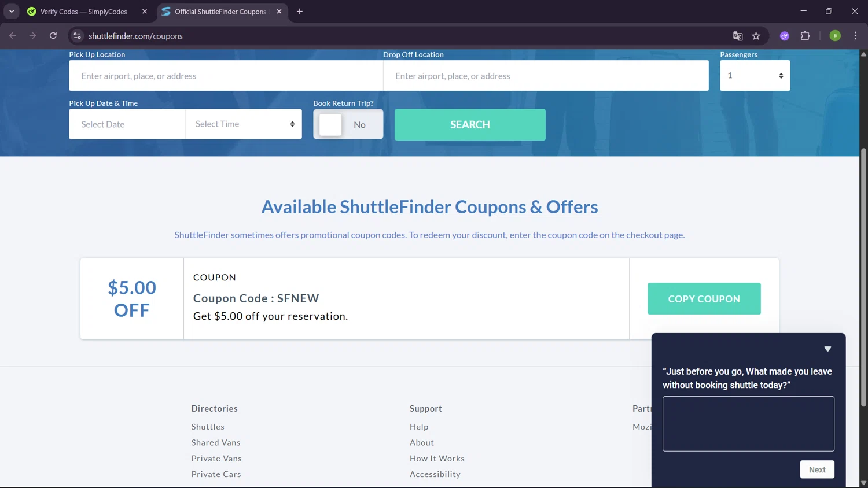Open the About link

(x=422, y=442)
